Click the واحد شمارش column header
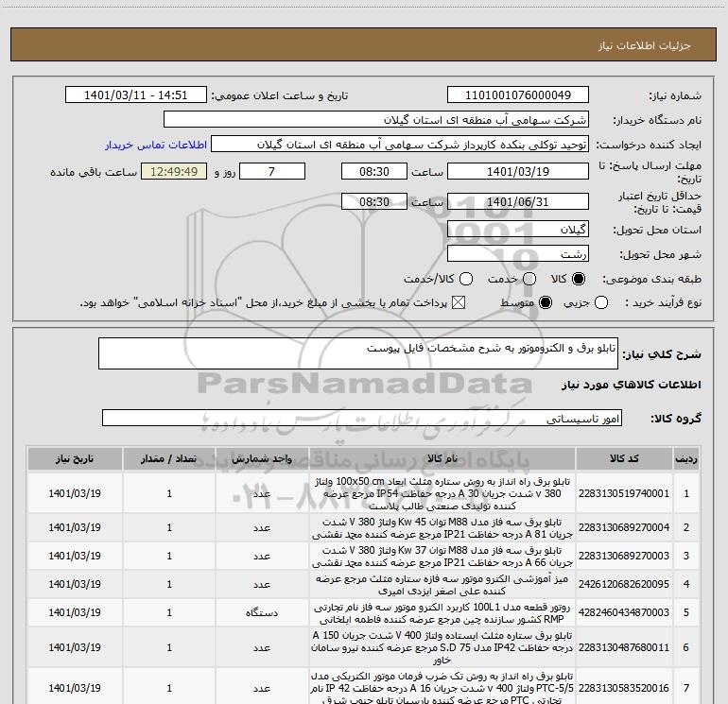Screen dimensions: 728x704 (x=262, y=458)
